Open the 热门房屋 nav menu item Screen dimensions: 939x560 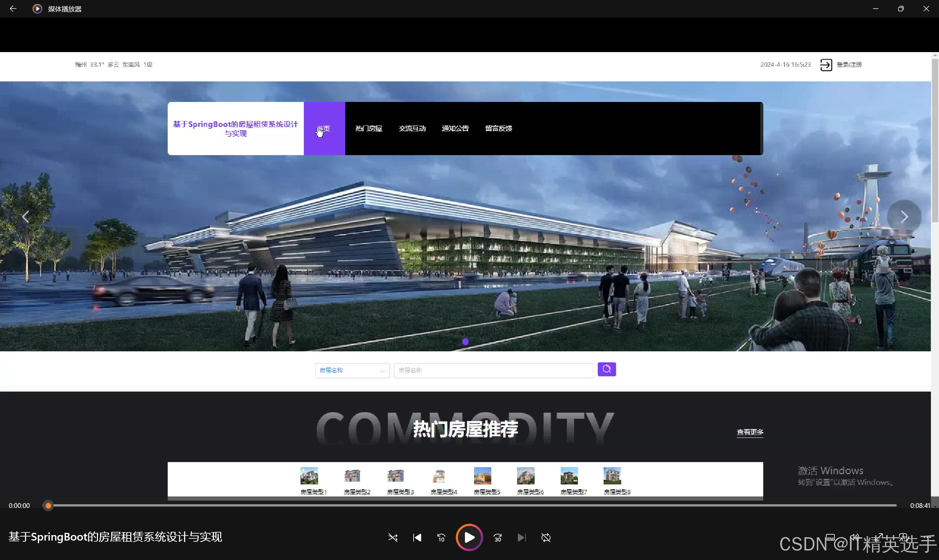click(368, 128)
